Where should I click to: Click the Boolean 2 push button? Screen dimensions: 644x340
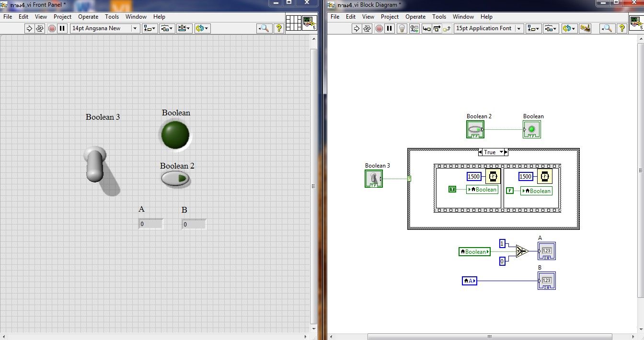[175, 179]
